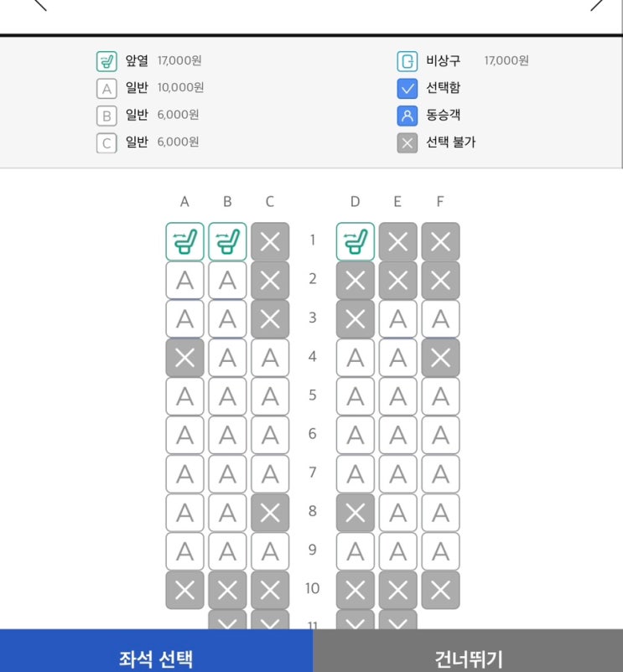Click unavailable seat 1F

pos(441,241)
